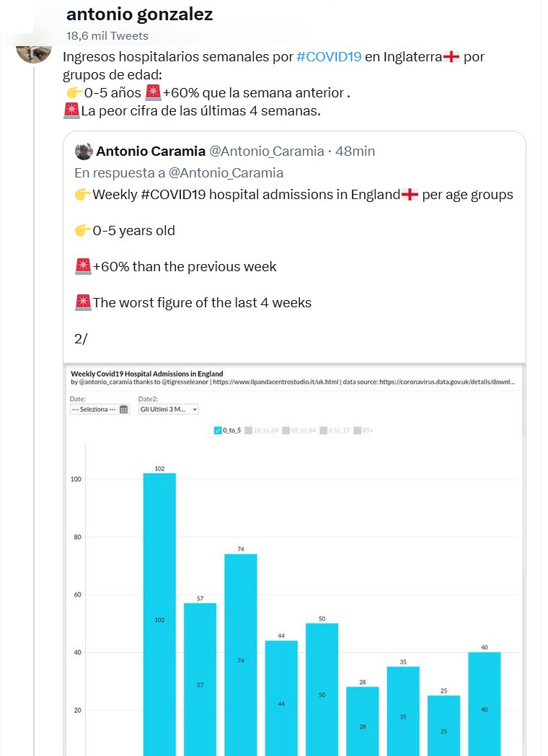Screen dimensions: 548x756
Task: Click the England flag emoji in Spanish tweet
Action: coord(452,57)
